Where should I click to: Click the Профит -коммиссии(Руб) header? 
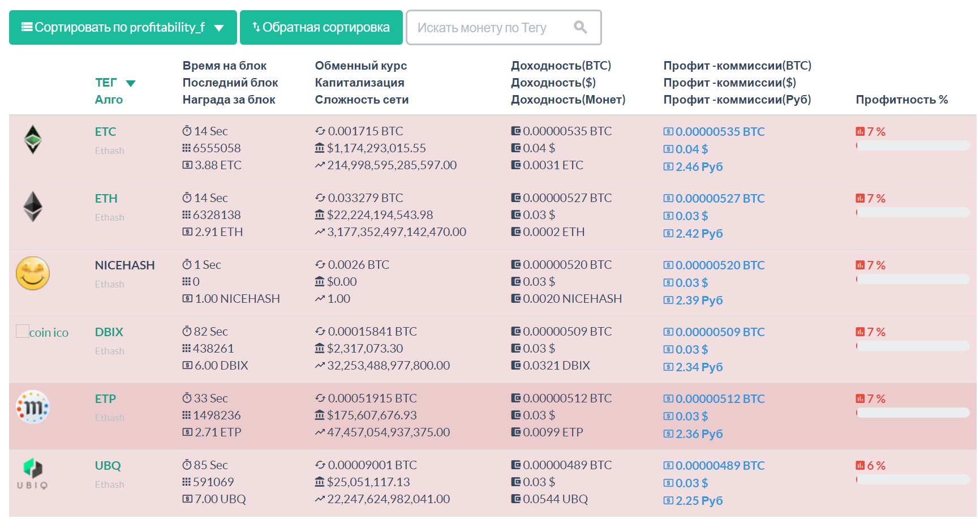pyautogui.click(x=737, y=100)
